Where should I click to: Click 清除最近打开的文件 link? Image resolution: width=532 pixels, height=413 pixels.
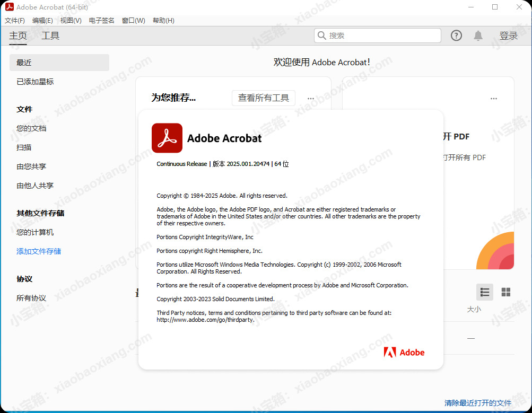(478, 403)
